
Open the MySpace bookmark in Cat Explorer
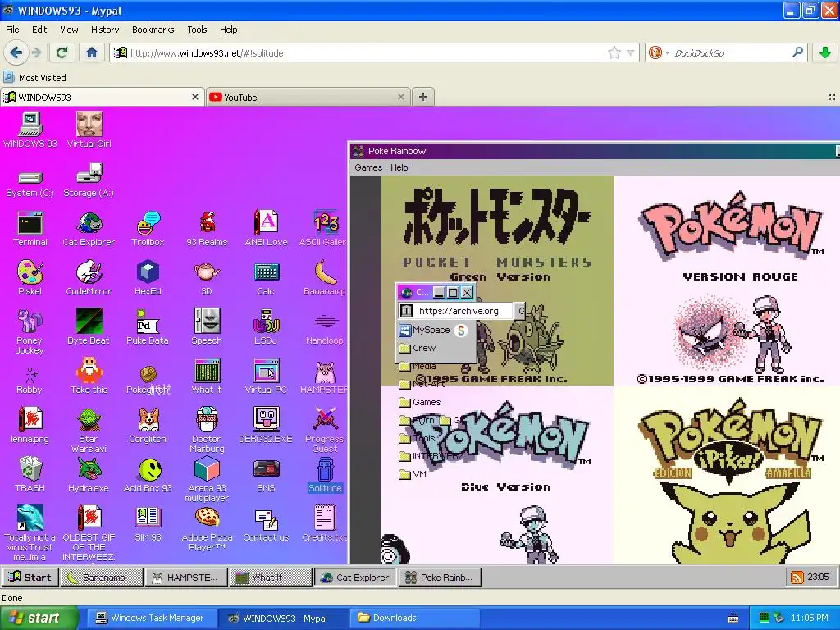tap(426, 330)
